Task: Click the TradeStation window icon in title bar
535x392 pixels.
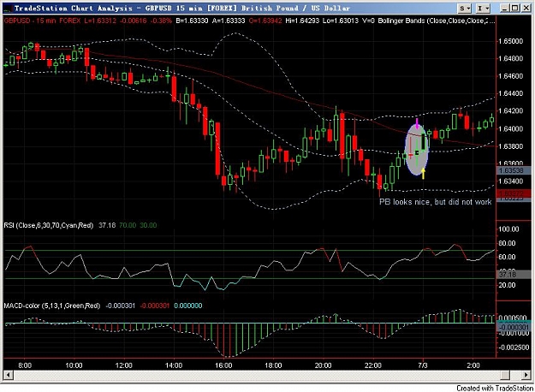Action: pyautogui.click(x=9, y=9)
